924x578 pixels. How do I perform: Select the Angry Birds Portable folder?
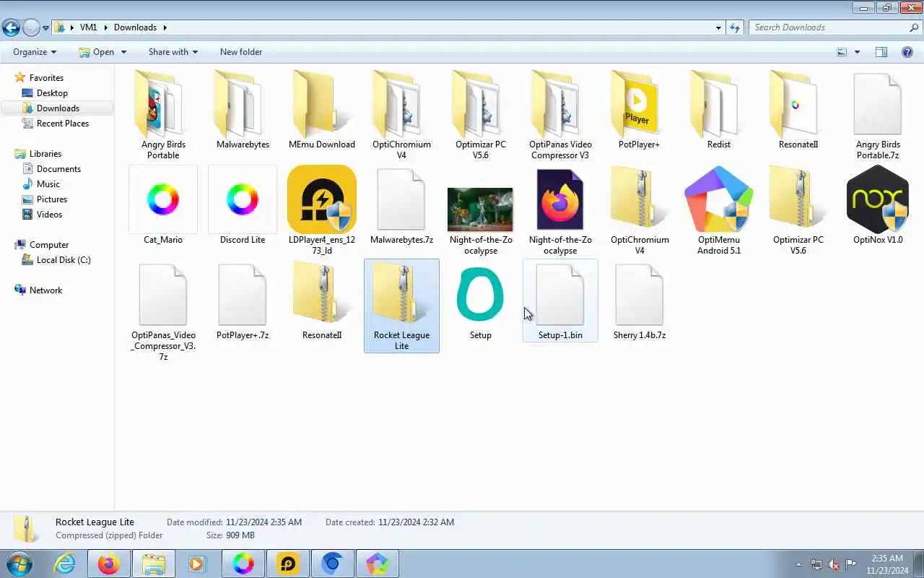click(163, 116)
